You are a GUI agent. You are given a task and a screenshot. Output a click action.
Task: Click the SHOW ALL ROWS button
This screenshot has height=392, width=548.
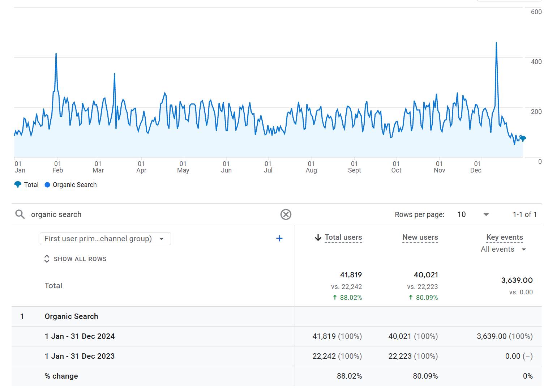(x=80, y=259)
